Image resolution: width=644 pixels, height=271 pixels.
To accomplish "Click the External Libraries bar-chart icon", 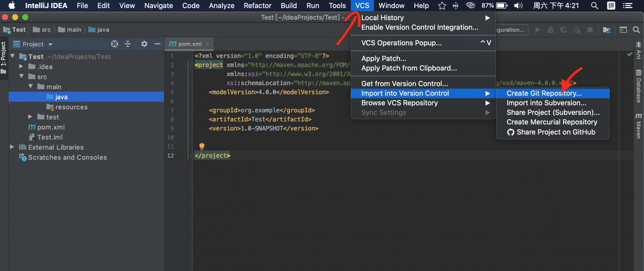I will [x=23, y=147].
